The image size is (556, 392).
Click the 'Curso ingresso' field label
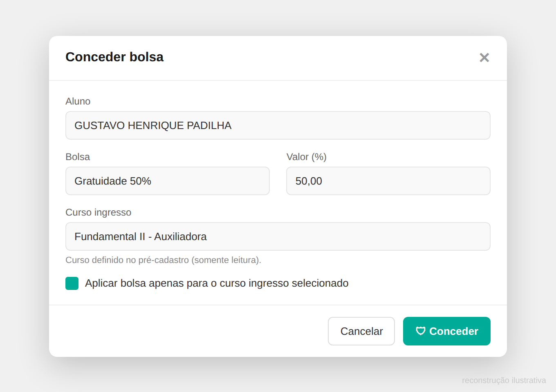pyautogui.click(x=99, y=212)
